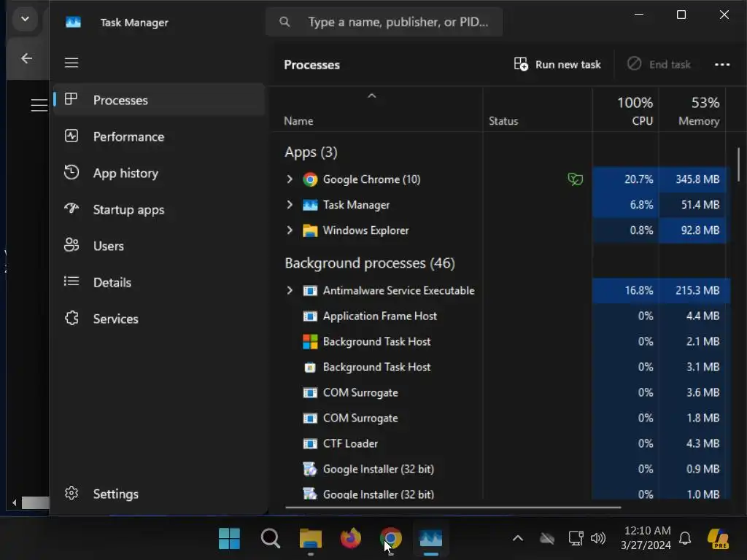This screenshot has height=560, width=747.
Task: Click the back arrow in background window
Action: pyautogui.click(x=27, y=58)
